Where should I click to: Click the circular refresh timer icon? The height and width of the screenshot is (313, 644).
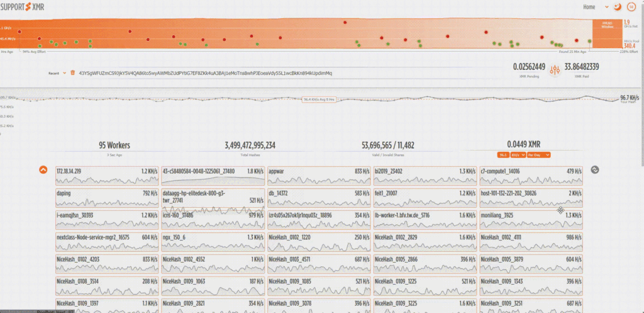pos(630,7)
